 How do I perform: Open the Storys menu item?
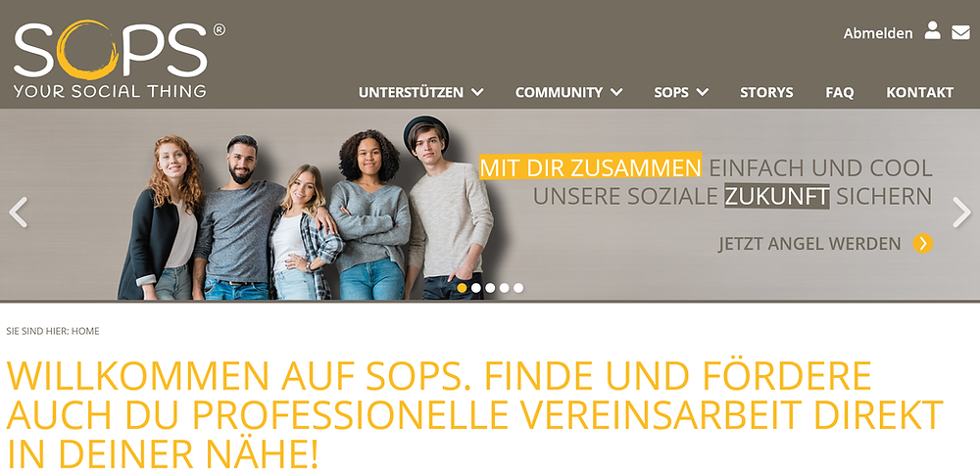(x=766, y=92)
